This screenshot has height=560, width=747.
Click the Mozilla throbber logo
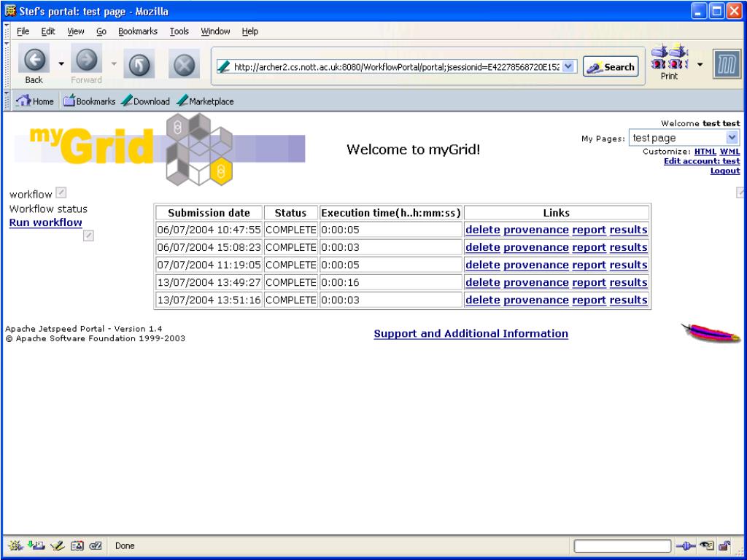[727, 64]
